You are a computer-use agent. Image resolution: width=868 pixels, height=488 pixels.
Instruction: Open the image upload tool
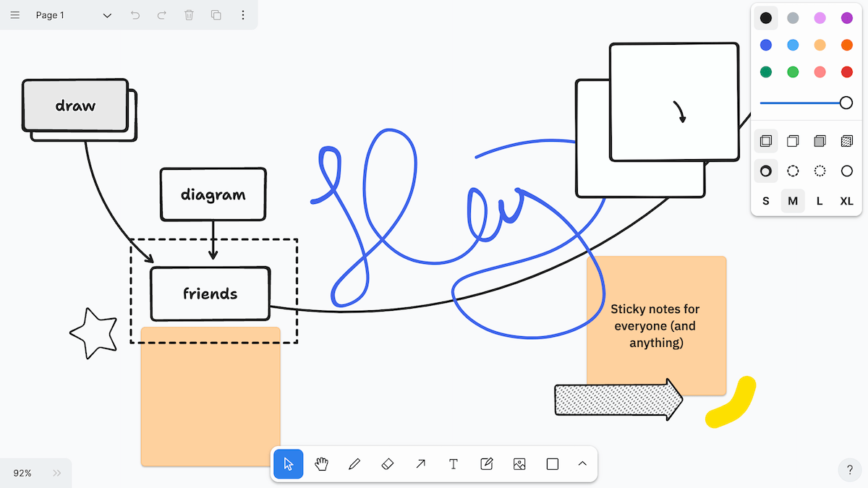point(519,464)
